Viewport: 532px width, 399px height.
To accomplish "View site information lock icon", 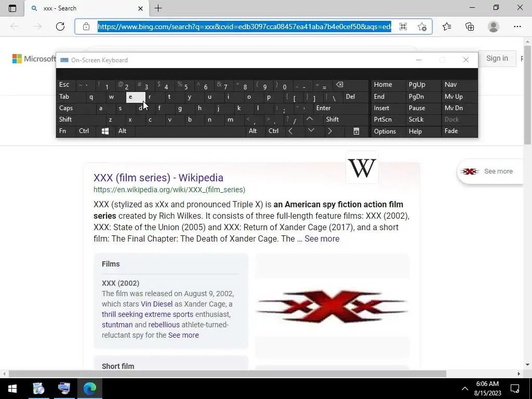I will pyautogui.click(x=86, y=26).
